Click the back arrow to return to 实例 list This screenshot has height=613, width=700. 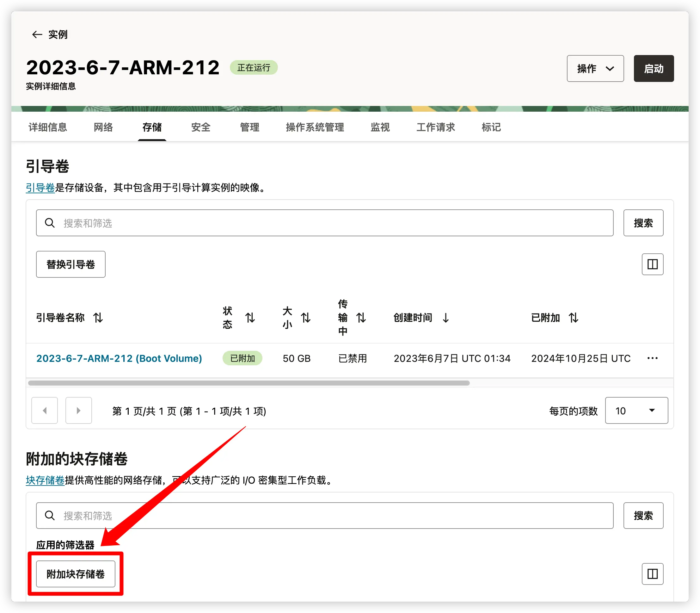coord(37,34)
